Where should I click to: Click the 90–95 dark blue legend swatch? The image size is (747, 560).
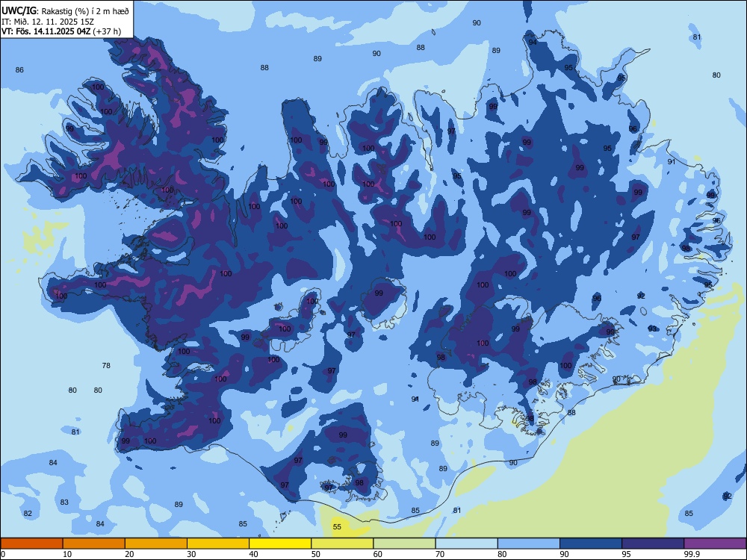click(x=591, y=544)
